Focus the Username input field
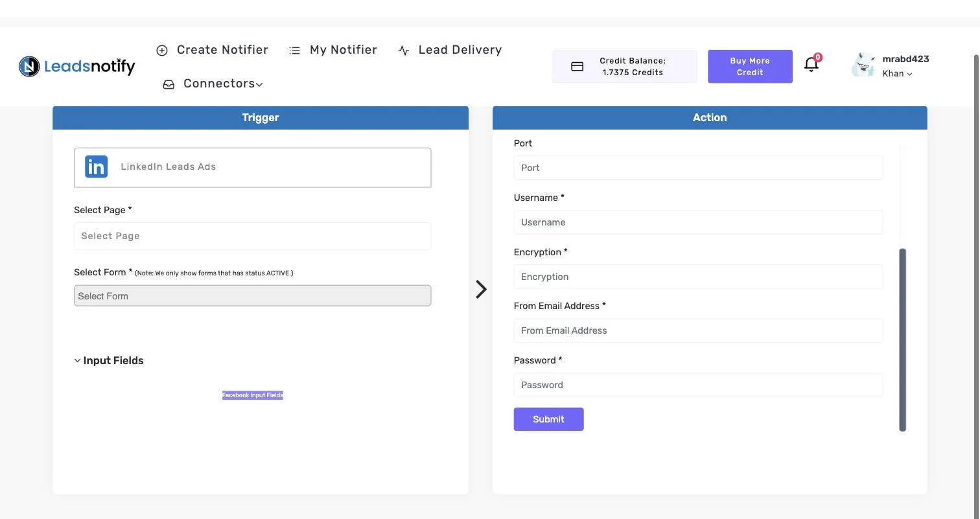This screenshot has width=980, height=519. pyautogui.click(x=698, y=222)
